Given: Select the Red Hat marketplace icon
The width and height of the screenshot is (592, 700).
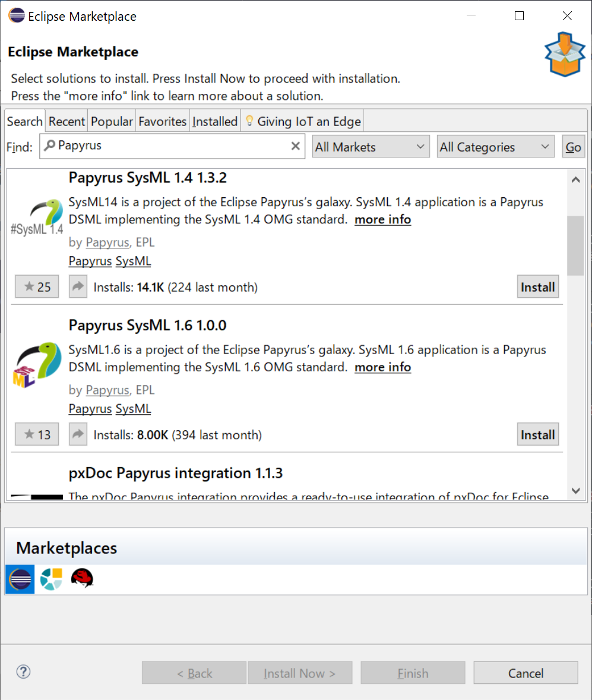Looking at the screenshot, I should (82, 578).
